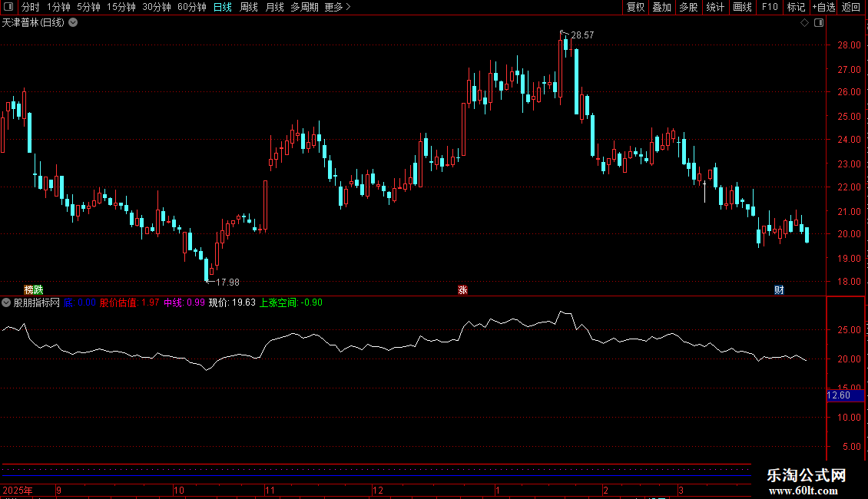Click the 叠加 overlay button

(661, 7)
